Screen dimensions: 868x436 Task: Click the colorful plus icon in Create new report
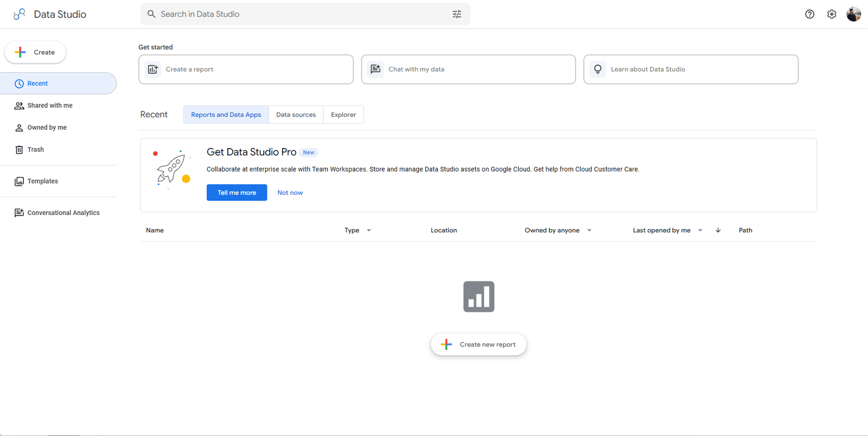[446, 344]
